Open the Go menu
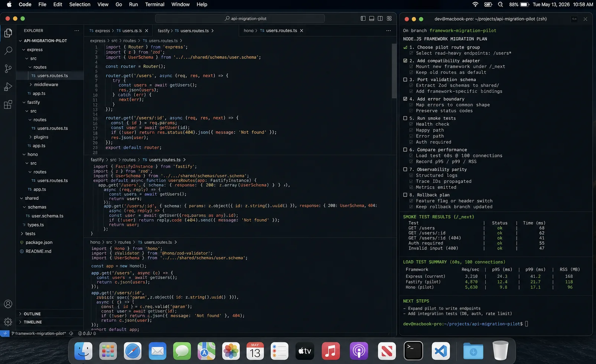This screenshot has height=364, width=596. 119,4
